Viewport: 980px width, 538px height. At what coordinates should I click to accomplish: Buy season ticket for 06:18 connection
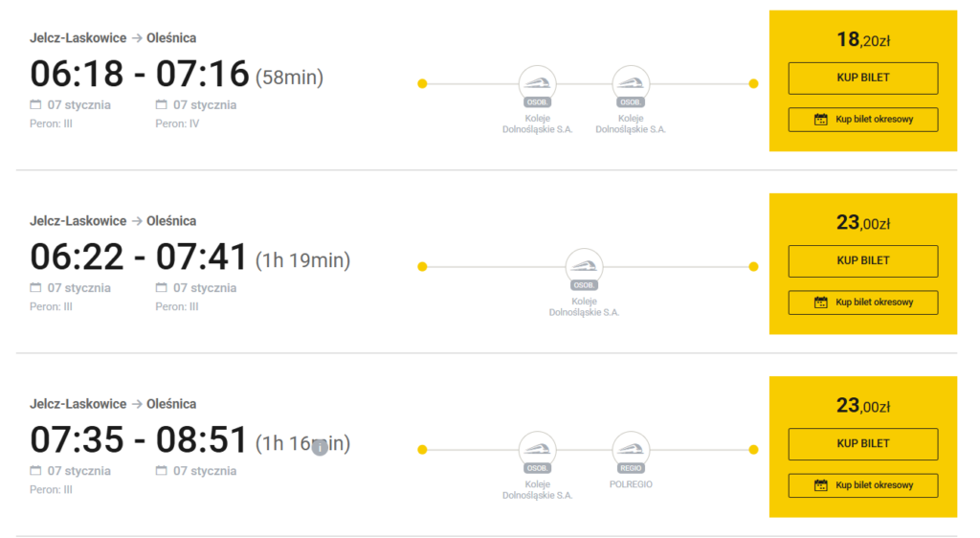pos(862,120)
